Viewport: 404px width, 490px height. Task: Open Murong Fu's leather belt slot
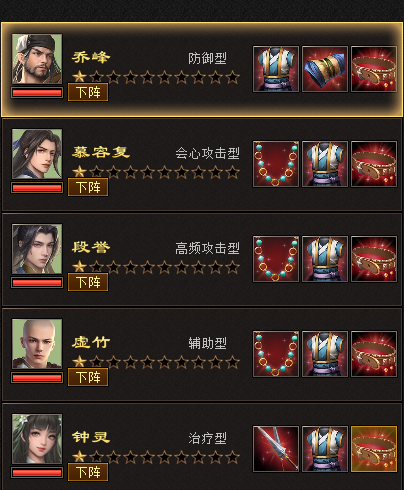click(x=374, y=164)
